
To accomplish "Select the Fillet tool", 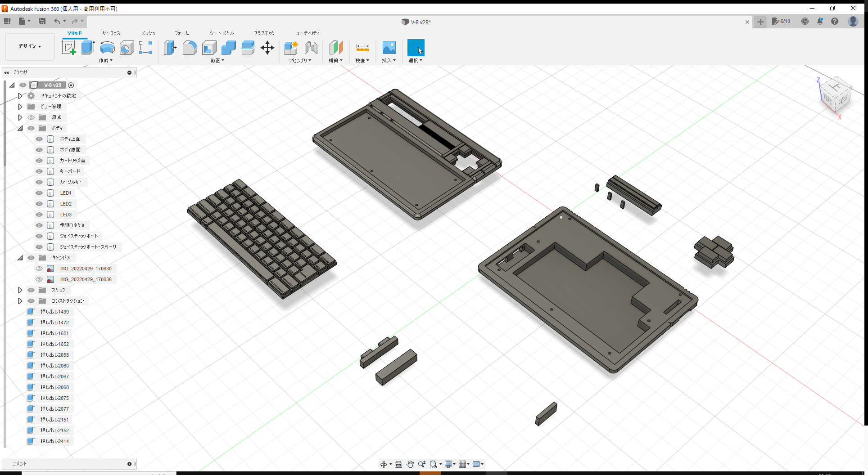I will [x=190, y=48].
